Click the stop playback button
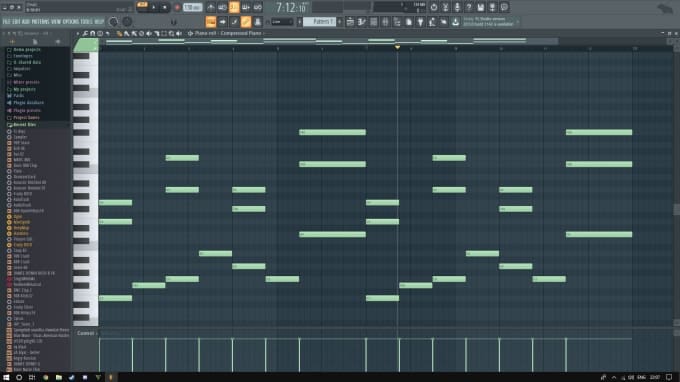 pos(164,7)
